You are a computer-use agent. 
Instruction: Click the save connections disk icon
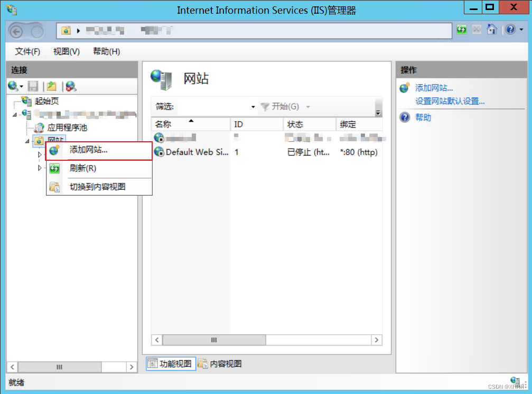(x=33, y=86)
